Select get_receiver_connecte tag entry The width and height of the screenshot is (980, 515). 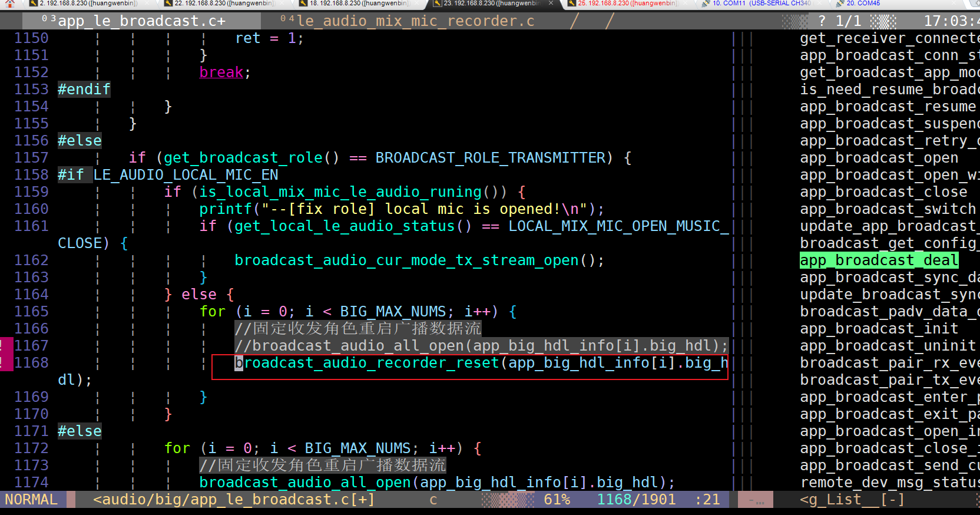(889, 38)
